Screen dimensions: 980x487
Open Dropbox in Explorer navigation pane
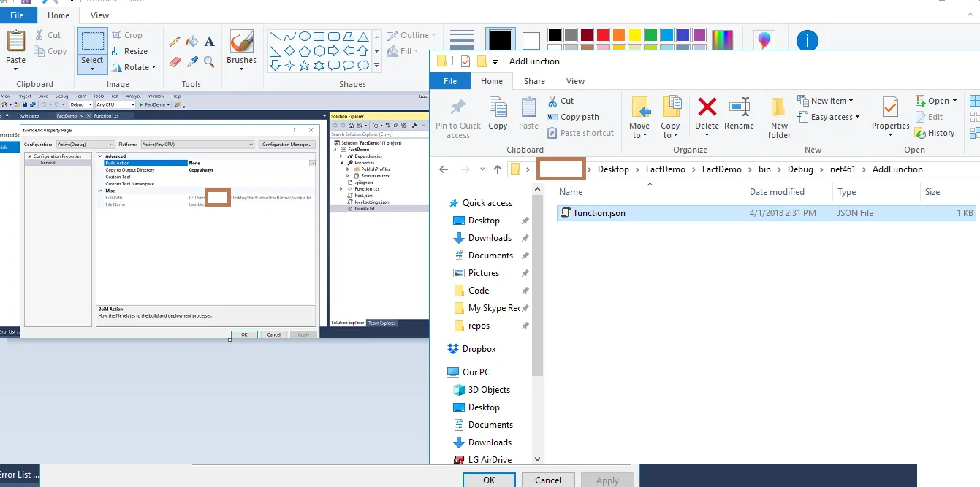[x=472, y=349]
